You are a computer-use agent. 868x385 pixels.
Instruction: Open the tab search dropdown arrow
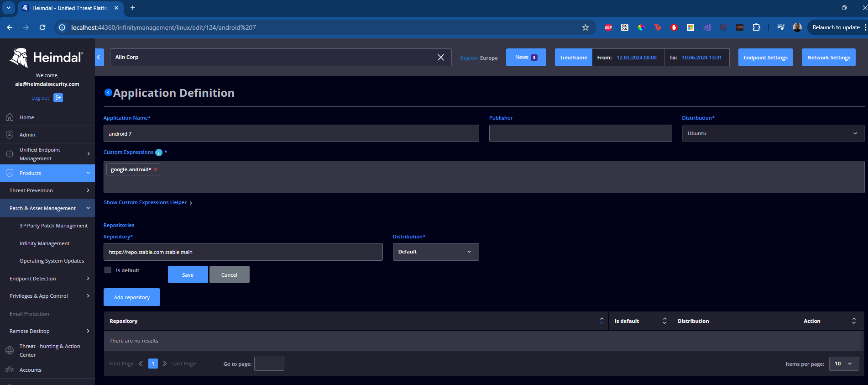[8, 8]
